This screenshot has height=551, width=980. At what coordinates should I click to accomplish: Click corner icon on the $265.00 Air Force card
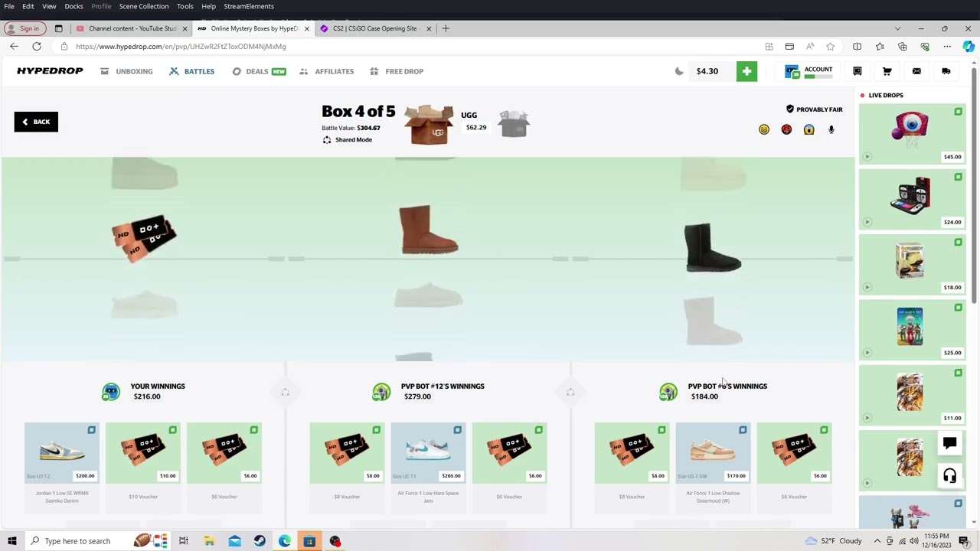(457, 430)
